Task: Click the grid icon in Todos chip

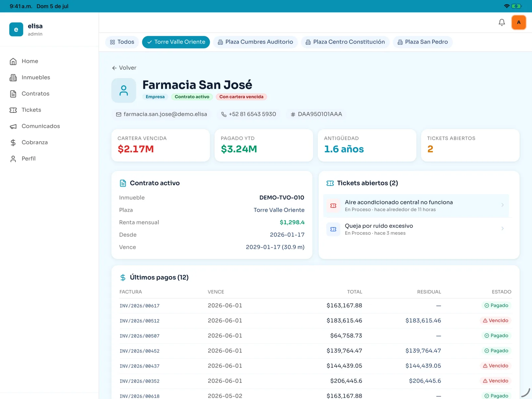Action: 112,42
